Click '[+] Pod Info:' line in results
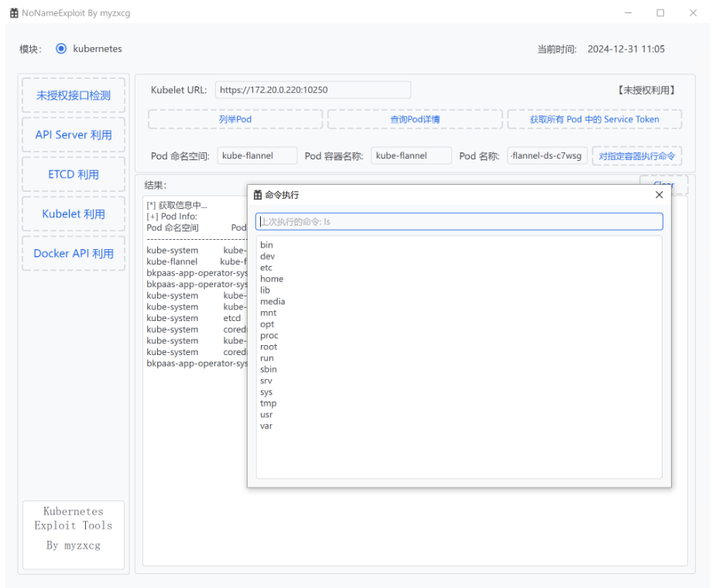 click(172, 217)
